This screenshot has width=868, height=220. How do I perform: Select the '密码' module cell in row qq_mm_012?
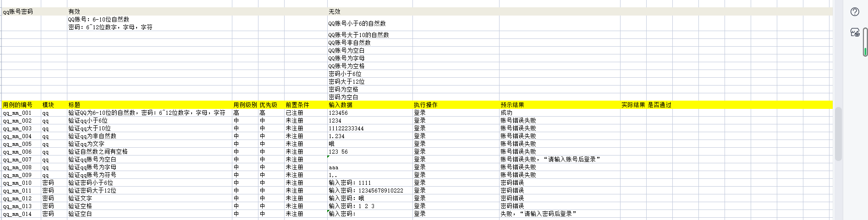click(54, 198)
